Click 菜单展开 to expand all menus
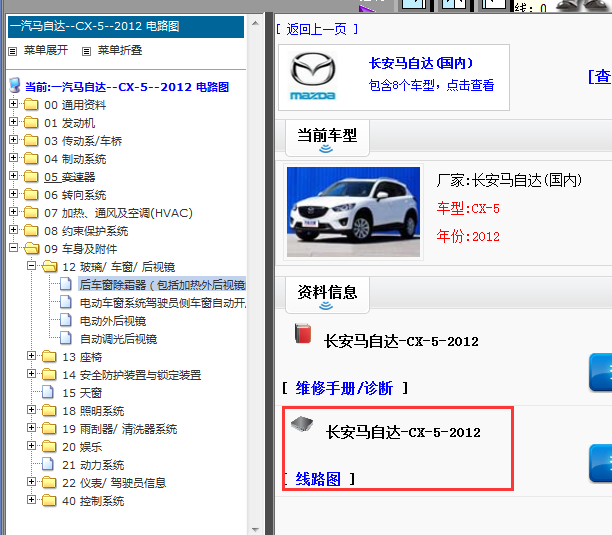Viewport: 612px width, 535px height. 46,50
